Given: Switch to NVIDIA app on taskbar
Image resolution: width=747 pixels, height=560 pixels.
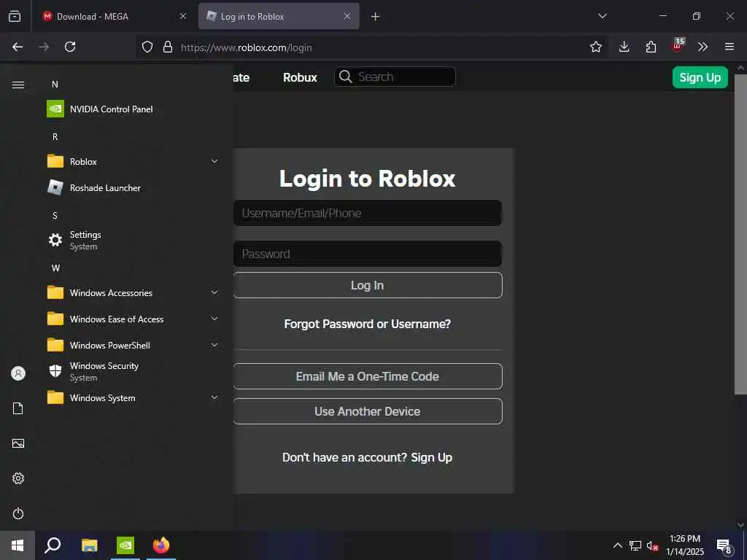Looking at the screenshot, I should (x=125, y=545).
